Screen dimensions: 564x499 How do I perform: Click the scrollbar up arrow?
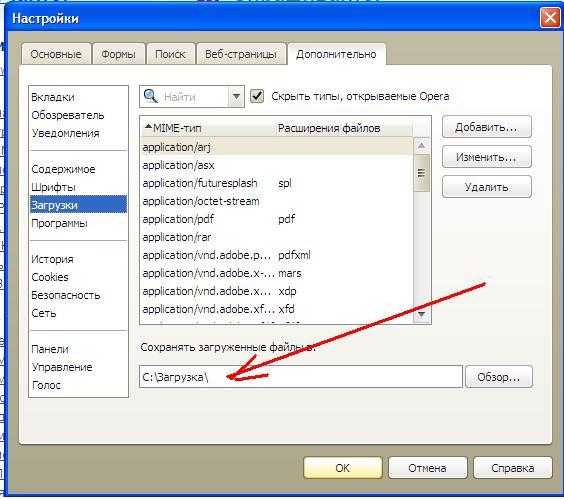click(x=422, y=146)
